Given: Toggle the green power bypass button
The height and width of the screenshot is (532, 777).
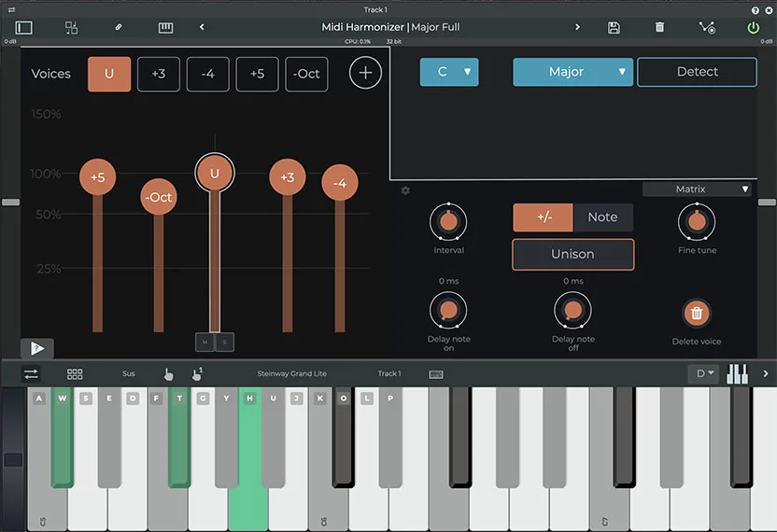Looking at the screenshot, I should [x=754, y=28].
